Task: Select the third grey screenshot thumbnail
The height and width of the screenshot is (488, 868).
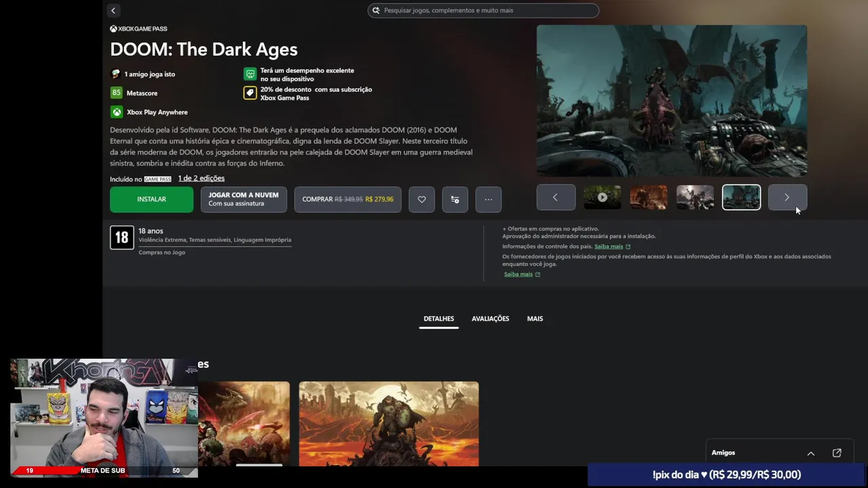Action: (x=695, y=197)
